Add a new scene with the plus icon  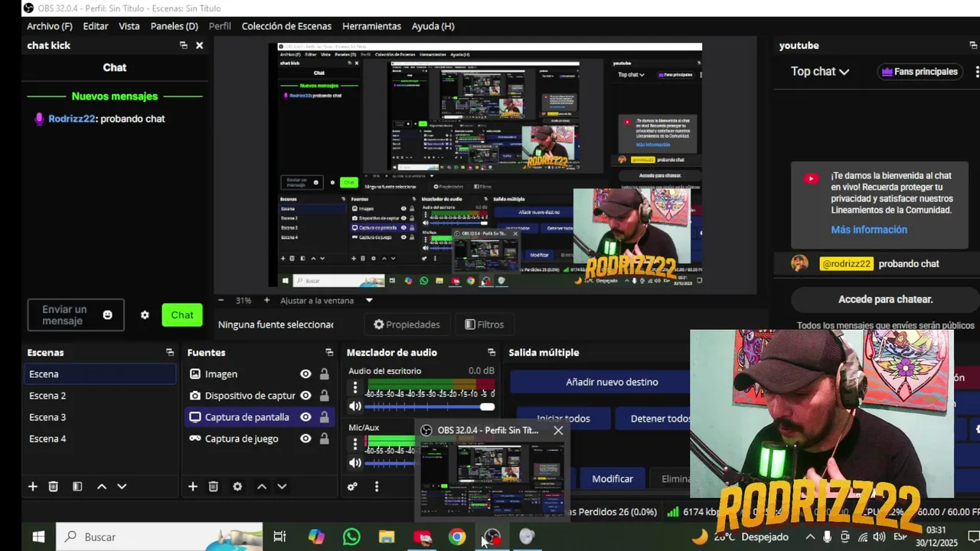(x=33, y=486)
